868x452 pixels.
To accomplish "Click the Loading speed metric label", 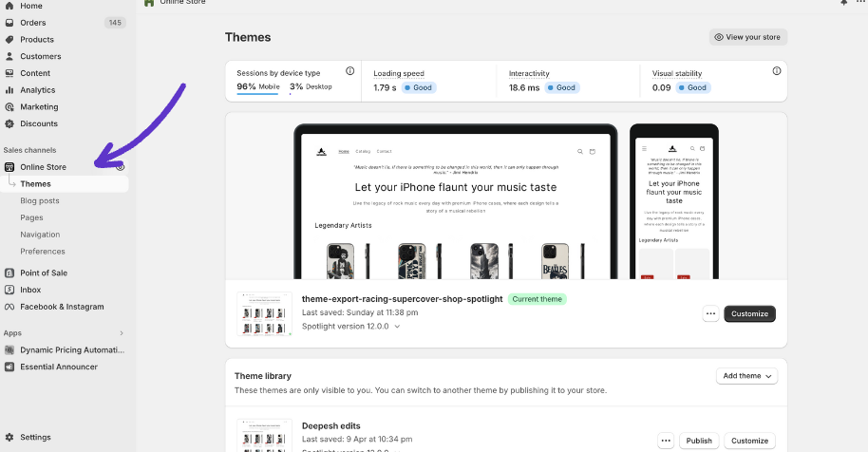I will pos(399,73).
